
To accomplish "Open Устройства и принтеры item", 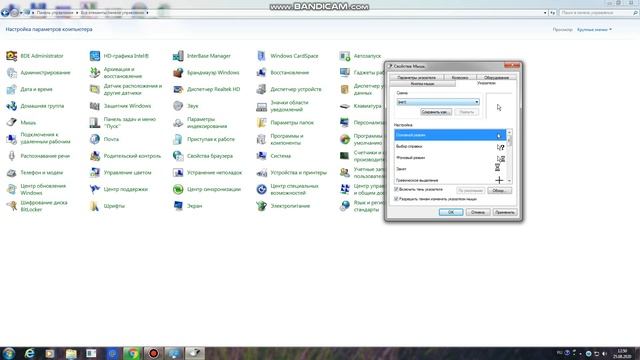I will pos(292,173).
